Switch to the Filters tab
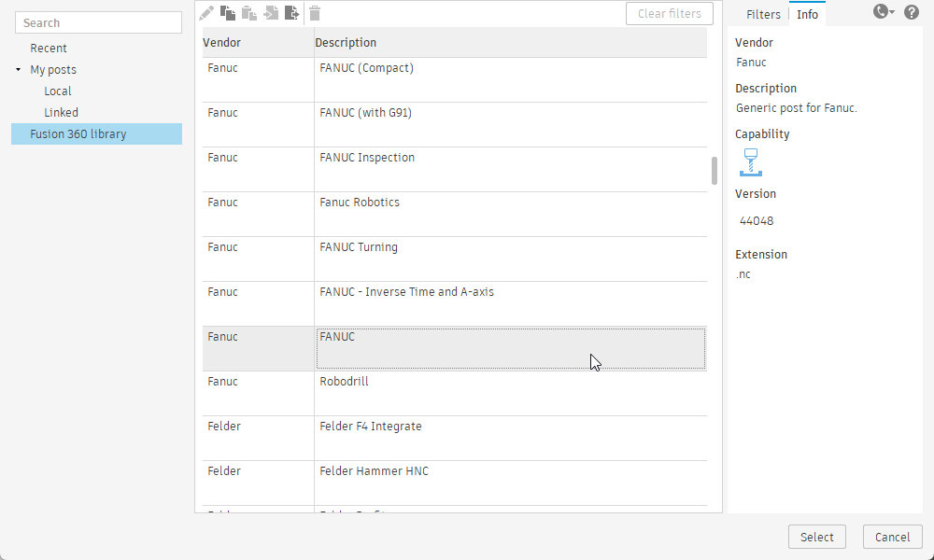 tap(763, 14)
